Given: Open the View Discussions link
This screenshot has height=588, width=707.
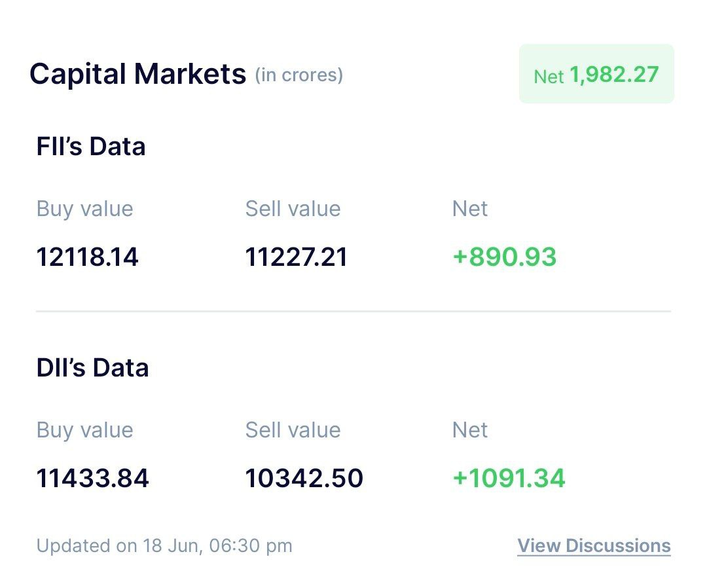Looking at the screenshot, I should (594, 545).
